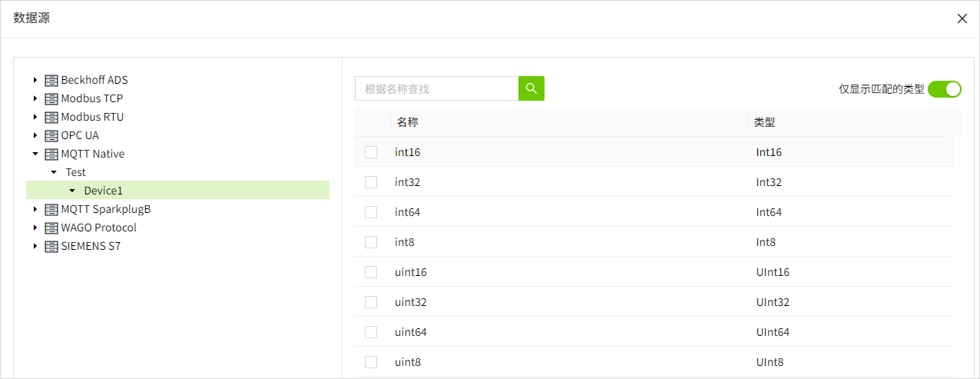Click the Modbus RTU driver icon
The image size is (980, 379).
click(x=51, y=118)
